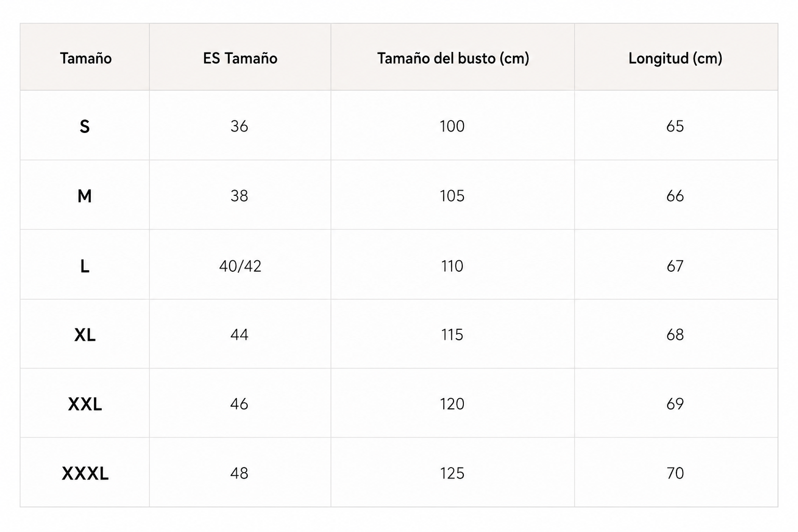Click the length value 65
The height and width of the screenshot is (532, 798).
pyautogui.click(x=675, y=126)
